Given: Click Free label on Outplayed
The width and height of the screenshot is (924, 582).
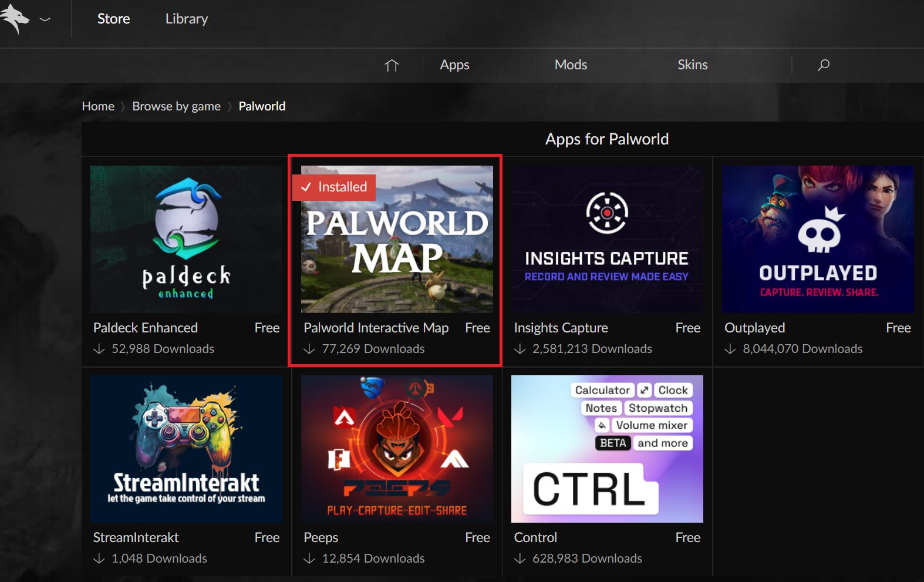Looking at the screenshot, I should click(x=899, y=328).
